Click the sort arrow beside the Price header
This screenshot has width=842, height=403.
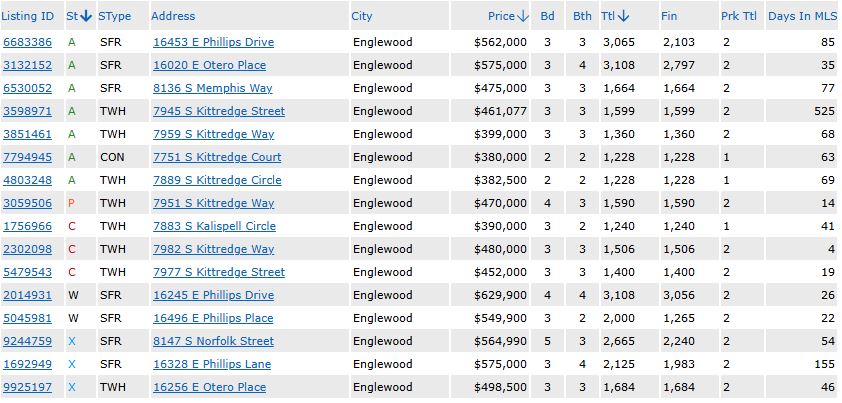[523, 16]
